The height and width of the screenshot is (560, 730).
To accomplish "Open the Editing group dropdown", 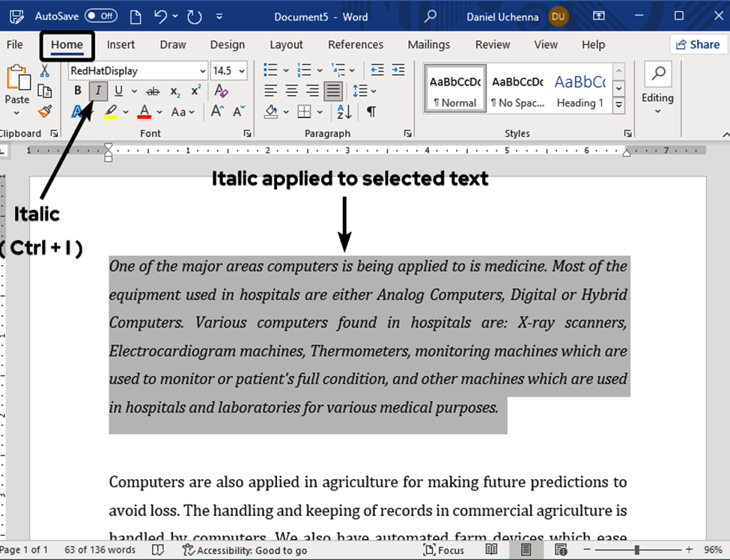I will click(657, 98).
